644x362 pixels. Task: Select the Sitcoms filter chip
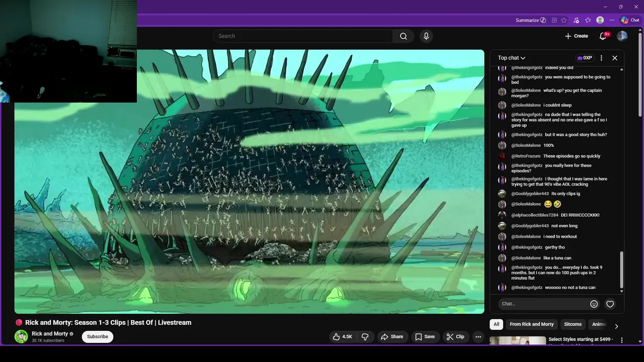tap(573, 324)
